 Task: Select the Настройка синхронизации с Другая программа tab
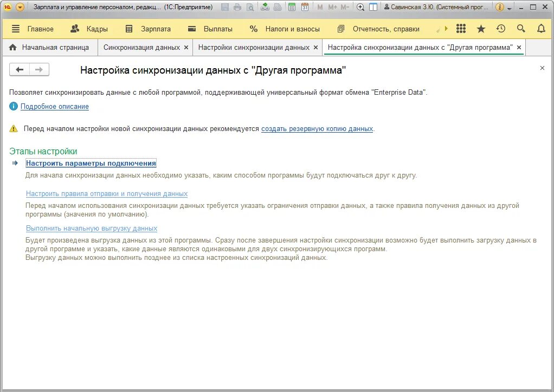(x=420, y=48)
